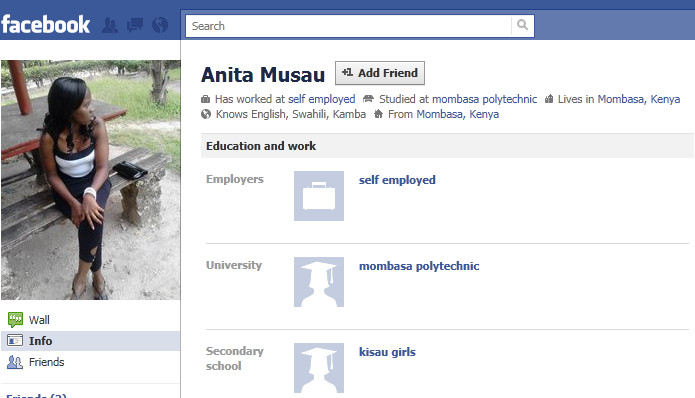Open the Wall tab
This screenshot has height=398, width=695.
(90, 320)
